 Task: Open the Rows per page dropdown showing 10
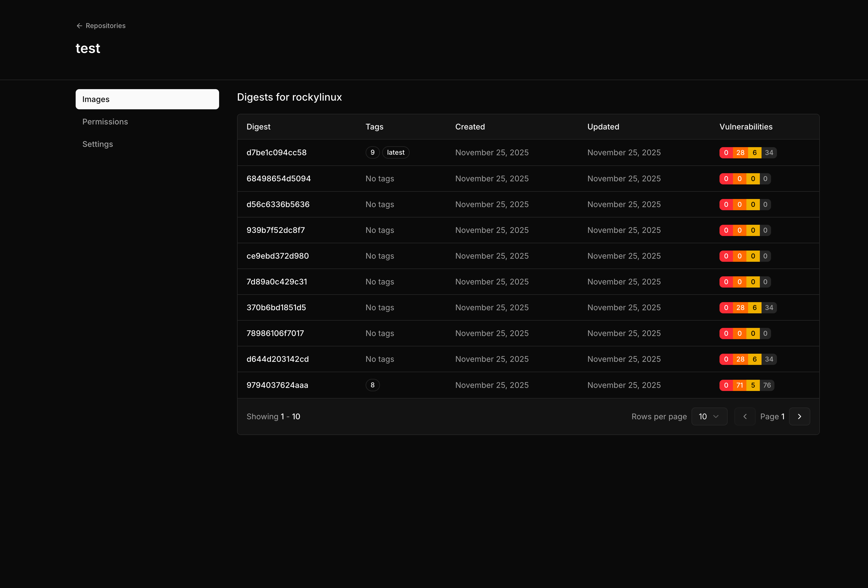(x=709, y=416)
